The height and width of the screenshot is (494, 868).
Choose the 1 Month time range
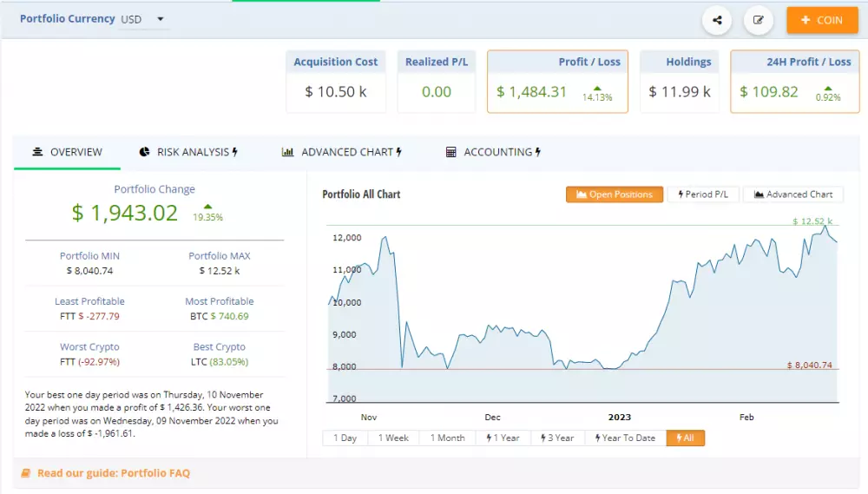447,438
